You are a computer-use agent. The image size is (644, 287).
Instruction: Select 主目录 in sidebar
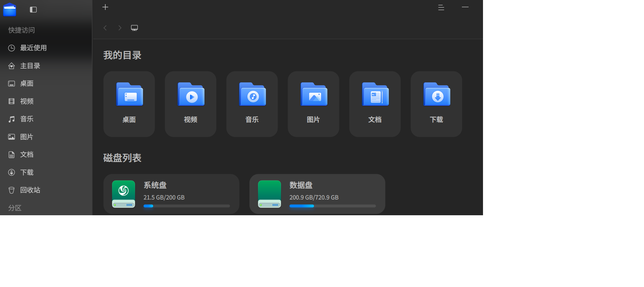[x=46, y=66]
